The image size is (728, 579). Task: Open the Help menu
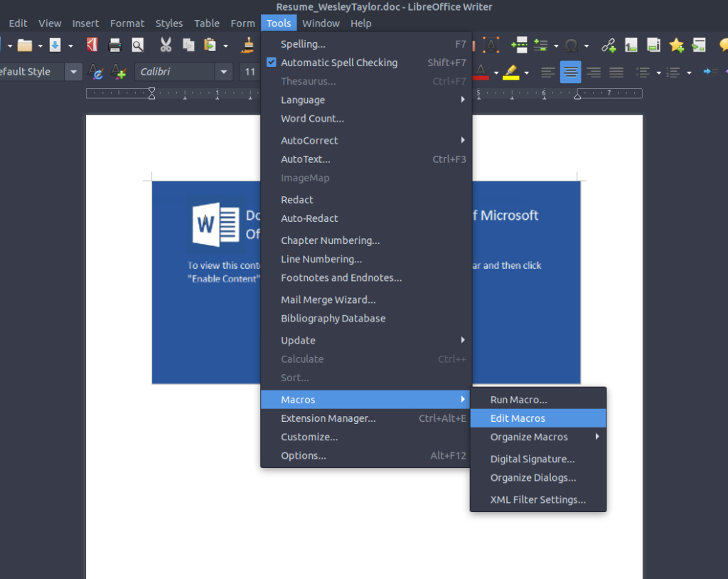(360, 23)
